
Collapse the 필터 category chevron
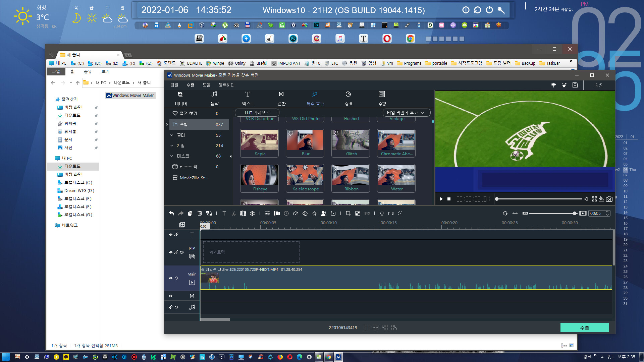172,135
